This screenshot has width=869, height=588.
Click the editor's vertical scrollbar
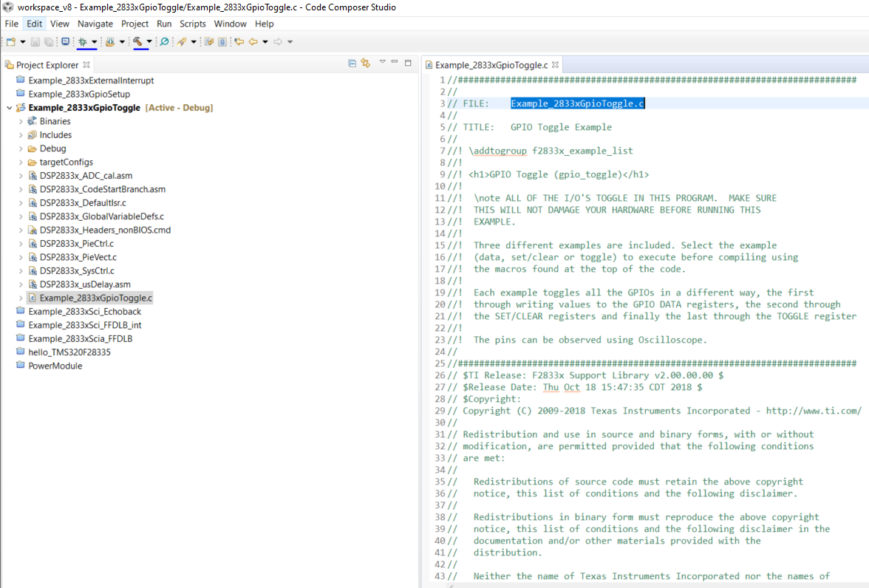tap(865, 222)
